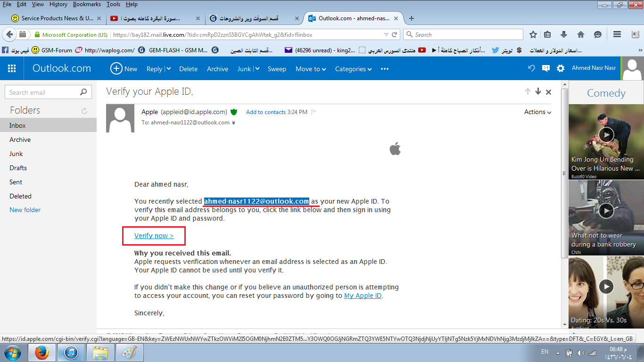Screen dimensions: 644x362
Task: Show bookmarks list icon in Firefox toolbar
Action: tap(547, 34)
